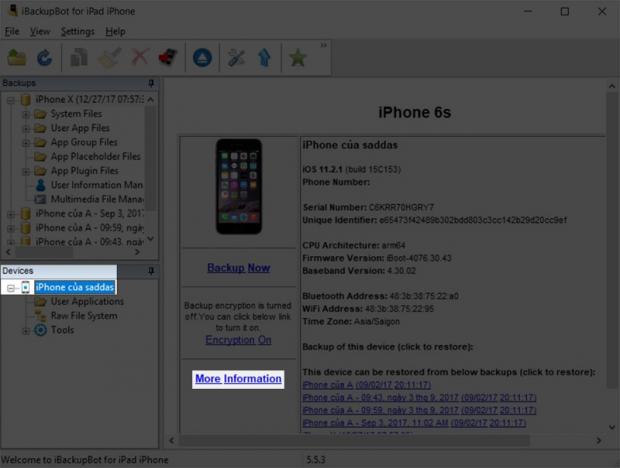Click the Time Zone Asia/Saigon text
This screenshot has height=468, width=620.
coord(351,321)
